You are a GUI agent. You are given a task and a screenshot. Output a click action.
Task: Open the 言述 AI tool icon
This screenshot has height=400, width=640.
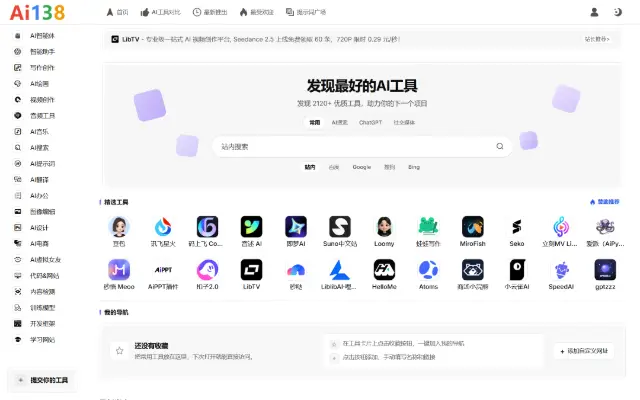[251, 227]
